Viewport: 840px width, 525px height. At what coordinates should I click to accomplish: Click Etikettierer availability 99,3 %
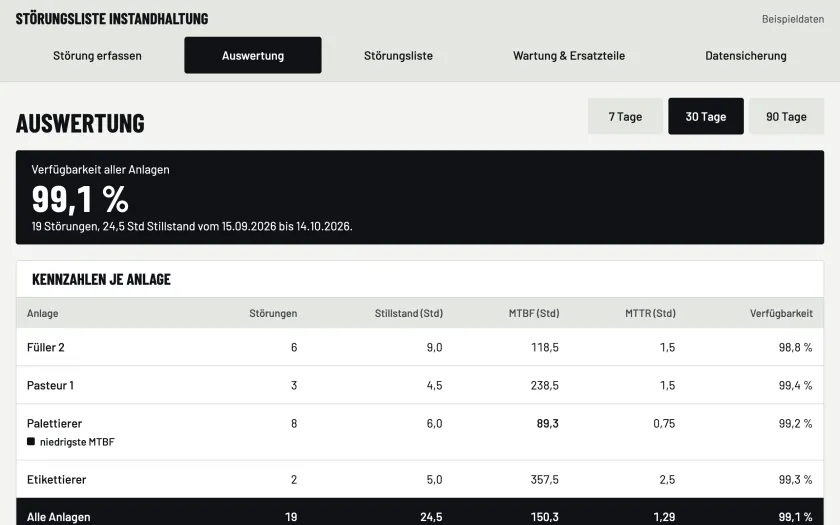tap(796, 479)
